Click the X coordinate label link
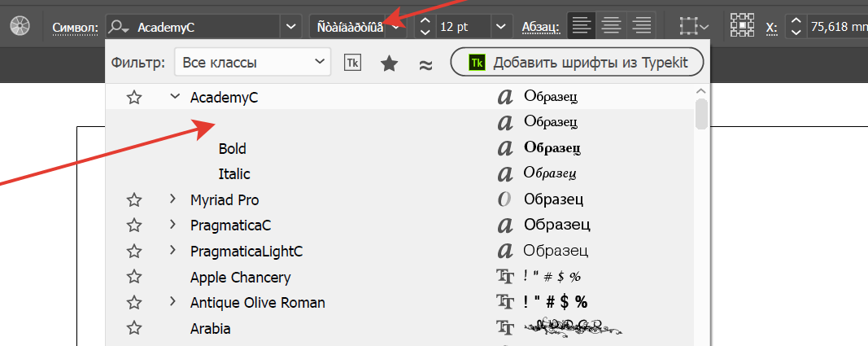Image resolution: width=868 pixels, height=346 pixels. point(773,27)
